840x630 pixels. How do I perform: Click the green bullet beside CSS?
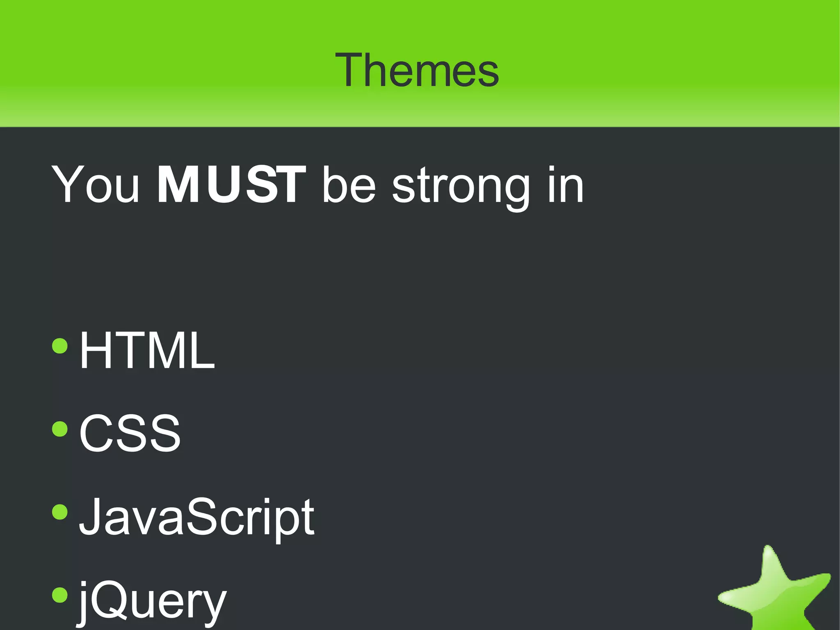(x=60, y=429)
